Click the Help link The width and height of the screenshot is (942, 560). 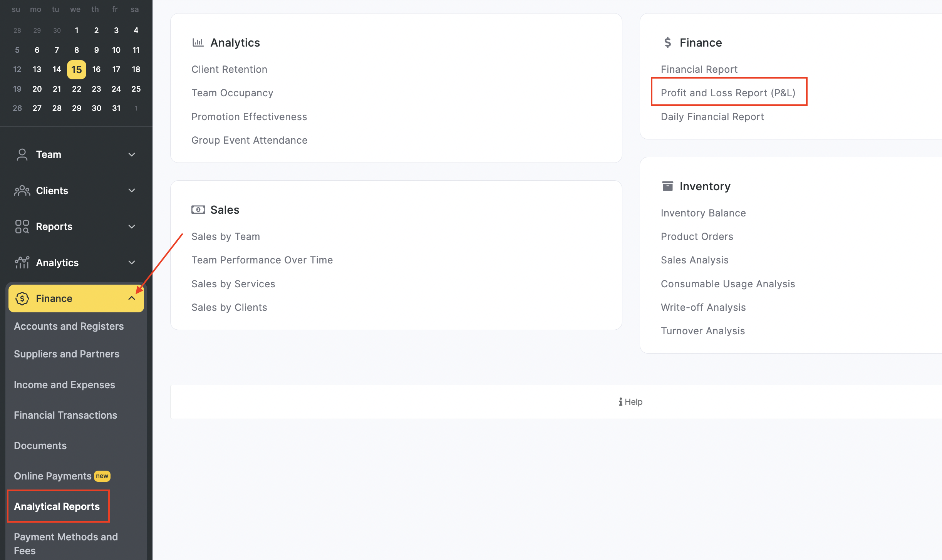630,402
